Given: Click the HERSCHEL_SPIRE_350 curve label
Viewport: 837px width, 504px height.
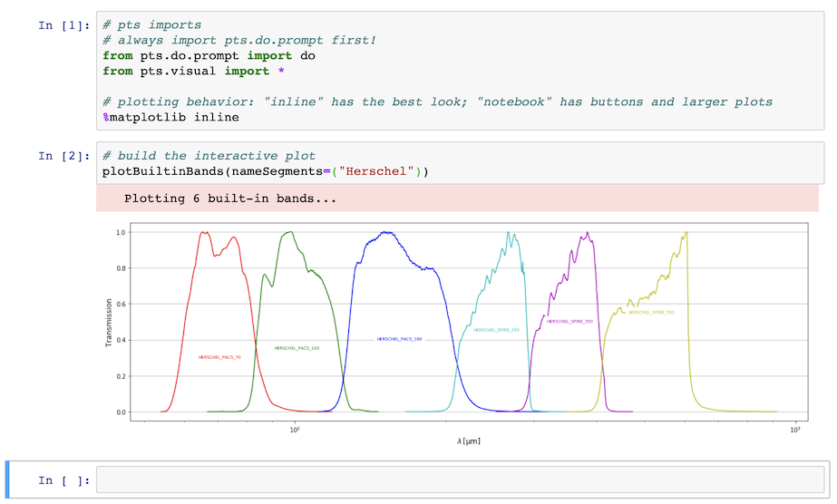Looking at the screenshot, I should coord(569,322).
